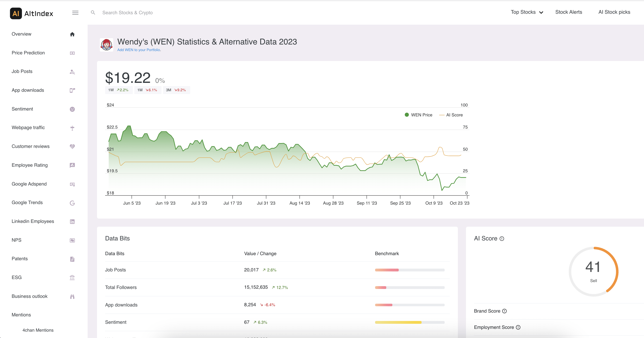Viewport: 644px width, 338px height.
Task: Click the search stocks input field
Action: [127, 13]
